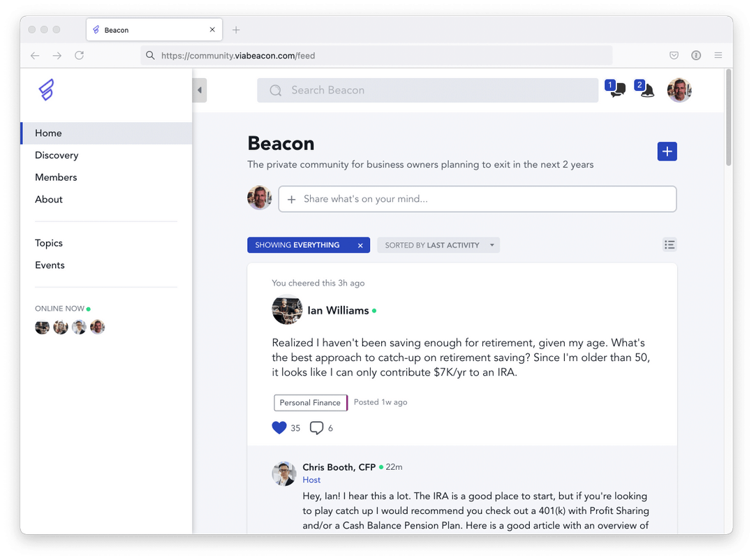The width and height of the screenshot is (754, 560).
Task: Select the Beacon browser tab
Action: click(x=154, y=30)
